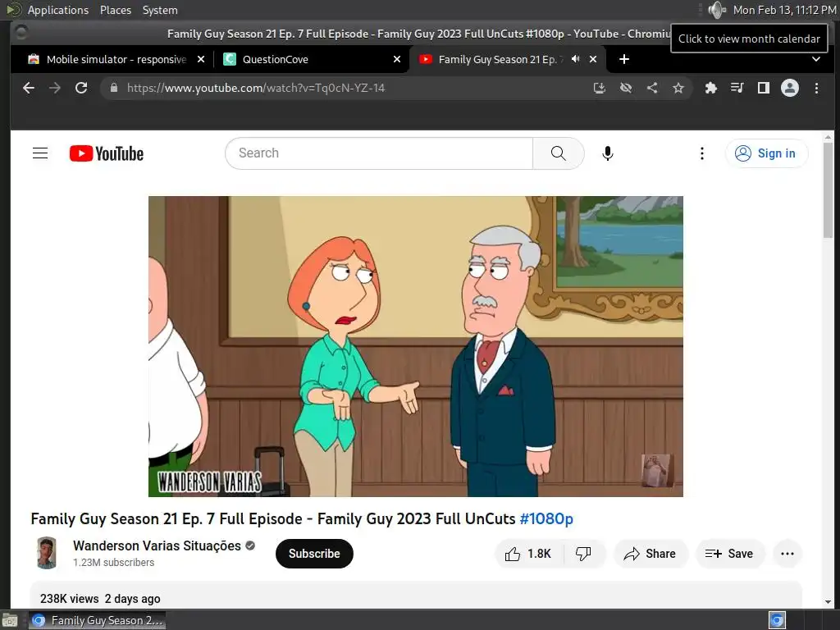Click the install app icon in address bar
The width and height of the screenshot is (840, 630).
coord(600,88)
